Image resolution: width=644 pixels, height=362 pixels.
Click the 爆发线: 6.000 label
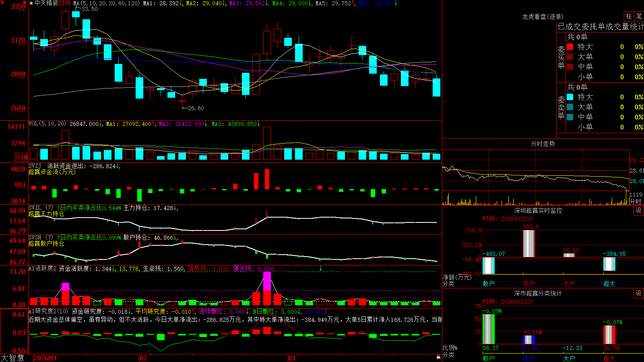pos(254,269)
